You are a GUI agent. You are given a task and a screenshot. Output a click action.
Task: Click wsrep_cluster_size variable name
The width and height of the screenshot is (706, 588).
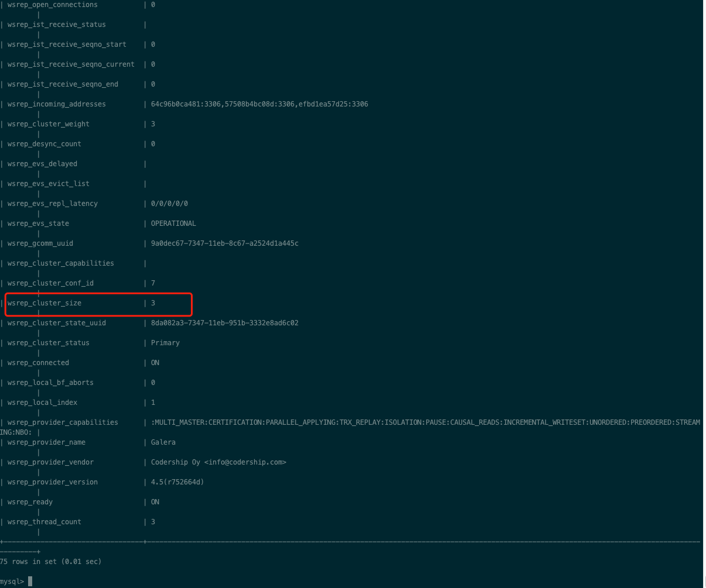click(x=44, y=303)
